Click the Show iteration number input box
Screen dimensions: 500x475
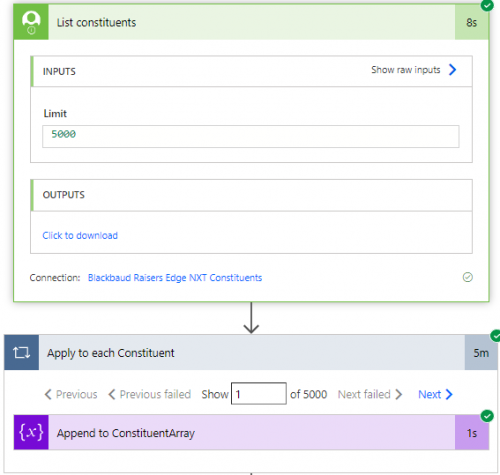(259, 394)
